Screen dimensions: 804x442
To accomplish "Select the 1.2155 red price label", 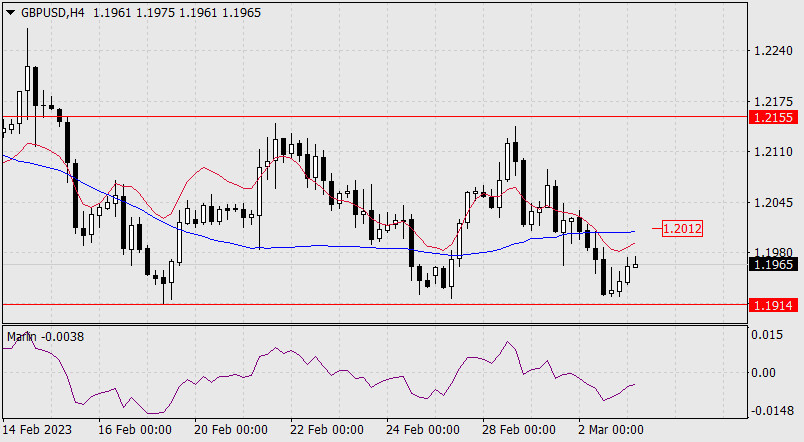I will [775, 117].
